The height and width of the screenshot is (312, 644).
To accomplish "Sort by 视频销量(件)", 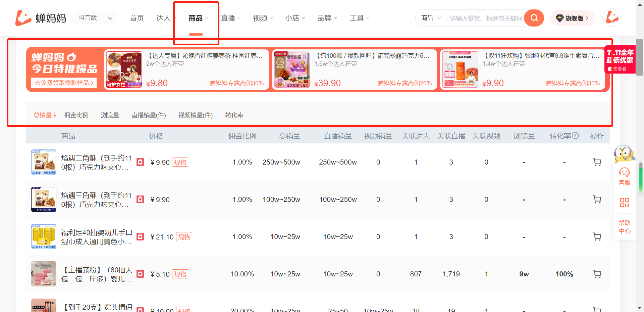I will click(196, 115).
